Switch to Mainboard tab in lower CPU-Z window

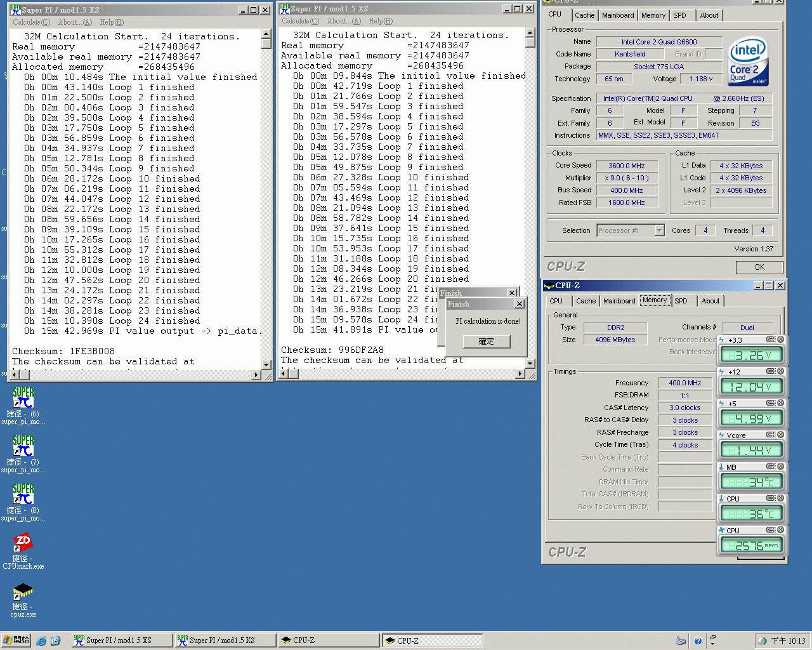619,301
